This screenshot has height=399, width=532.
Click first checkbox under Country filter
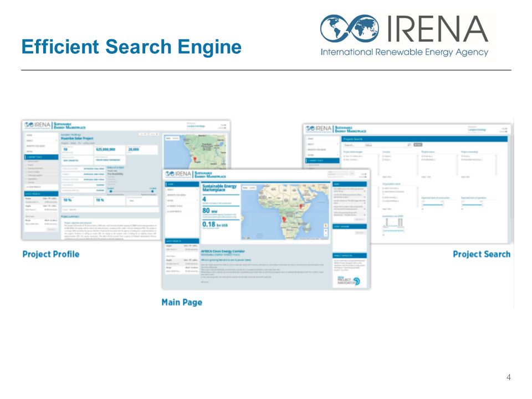(383, 156)
